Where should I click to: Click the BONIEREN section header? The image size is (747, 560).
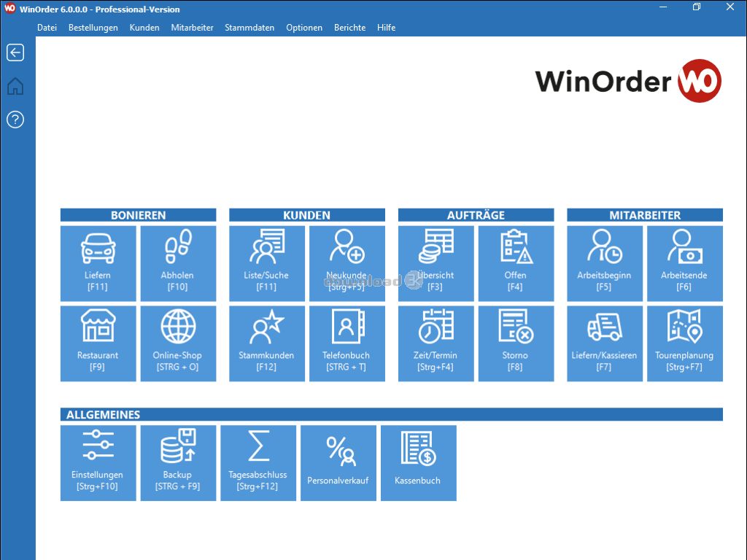138,215
